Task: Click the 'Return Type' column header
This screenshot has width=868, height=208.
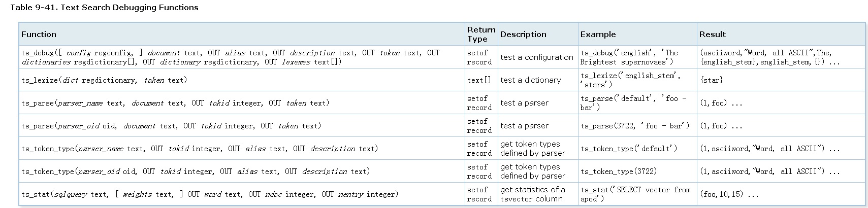Action: coord(480,34)
